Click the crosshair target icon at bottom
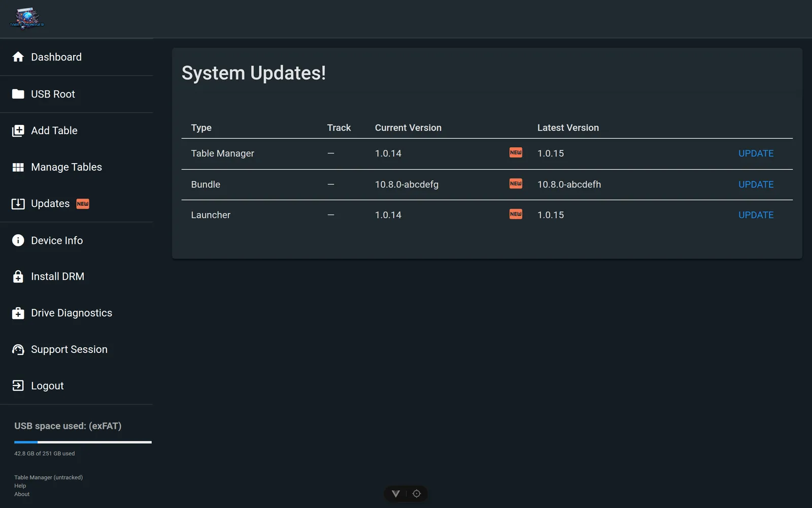Screen dimensions: 812x508 click(x=417, y=494)
